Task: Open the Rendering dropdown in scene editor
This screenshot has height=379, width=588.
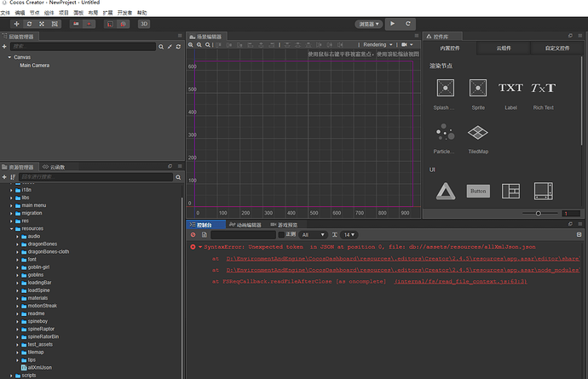Action: pos(378,44)
